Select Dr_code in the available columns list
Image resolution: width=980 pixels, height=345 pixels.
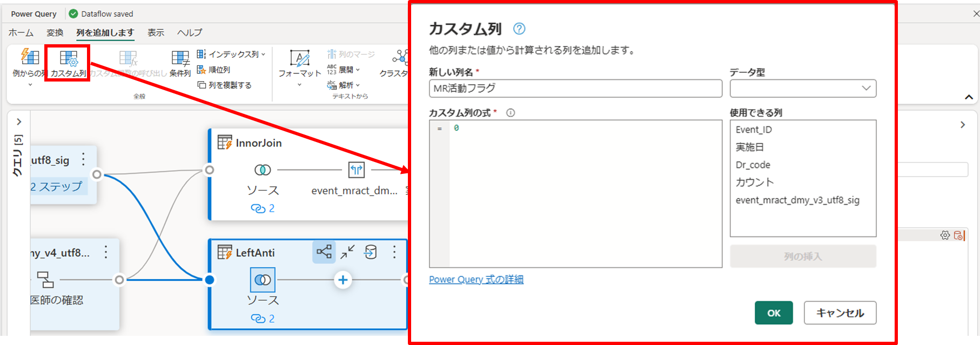click(753, 165)
